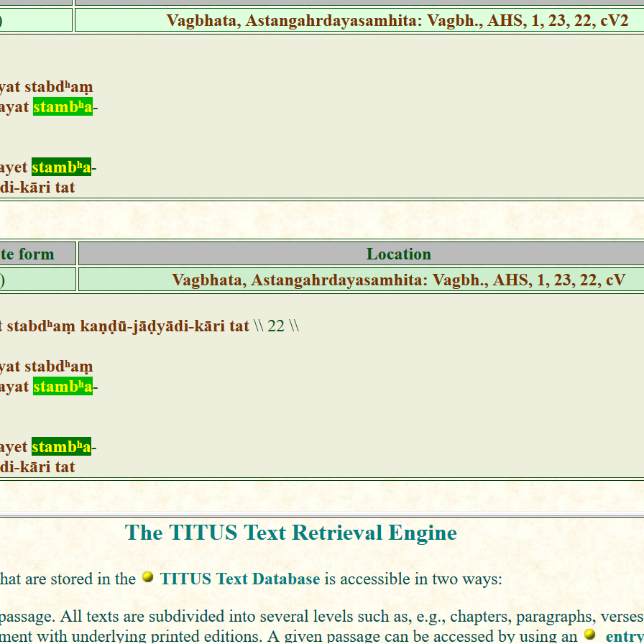Click the table cell left of cV location link
The image size is (644, 644).
tap(36, 280)
